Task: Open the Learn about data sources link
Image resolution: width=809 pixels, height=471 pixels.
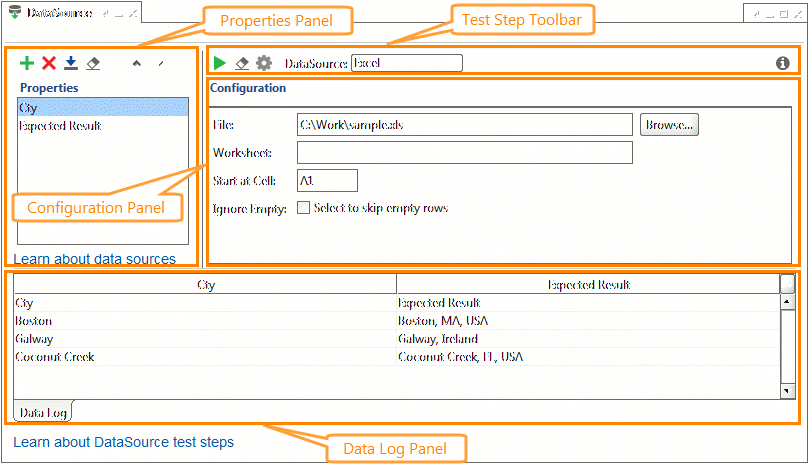Action: click(x=94, y=259)
